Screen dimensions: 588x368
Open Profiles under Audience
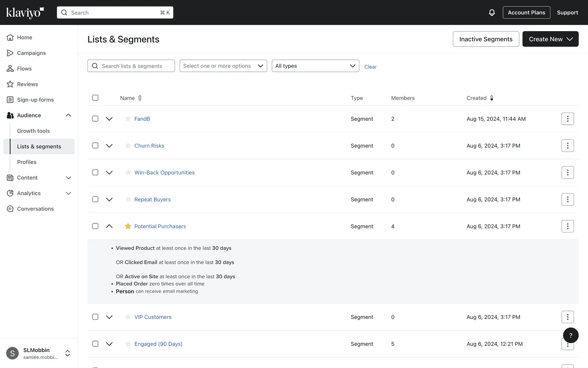coord(27,162)
